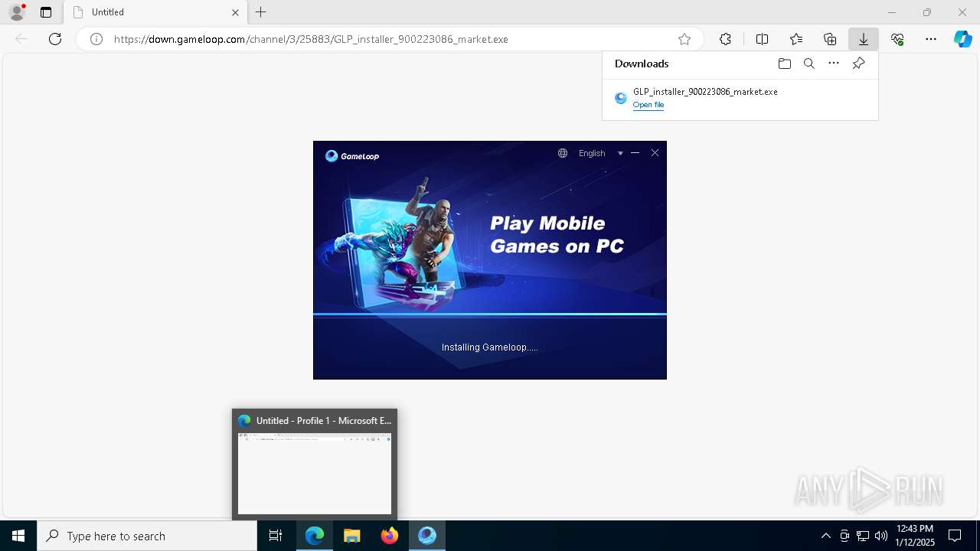Close the Untitled tab

click(235, 12)
